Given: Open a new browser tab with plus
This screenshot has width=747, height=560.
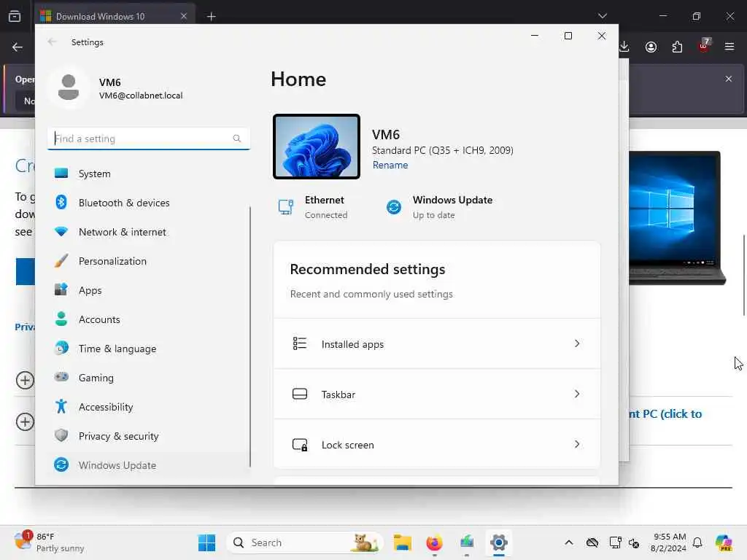Looking at the screenshot, I should (211, 17).
